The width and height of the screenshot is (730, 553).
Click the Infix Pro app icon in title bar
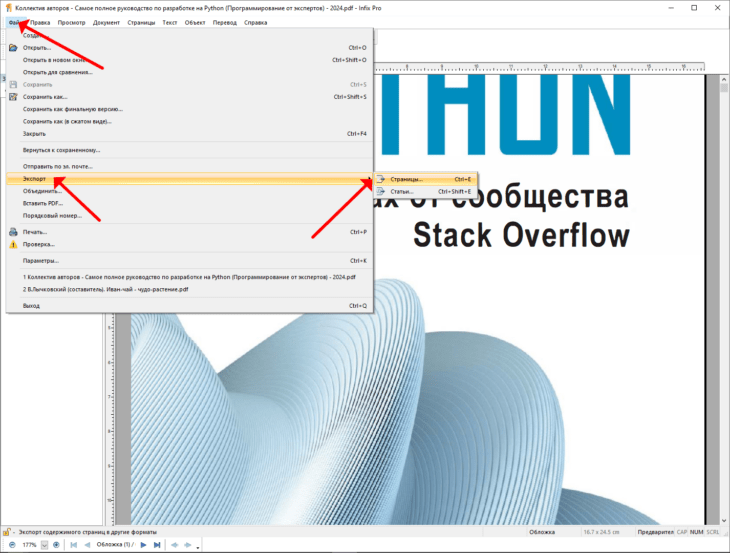pyautogui.click(x=8, y=8)
